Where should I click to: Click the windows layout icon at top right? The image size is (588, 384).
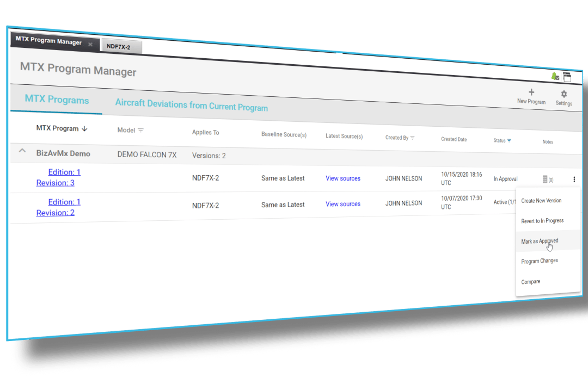pos(567,77)
